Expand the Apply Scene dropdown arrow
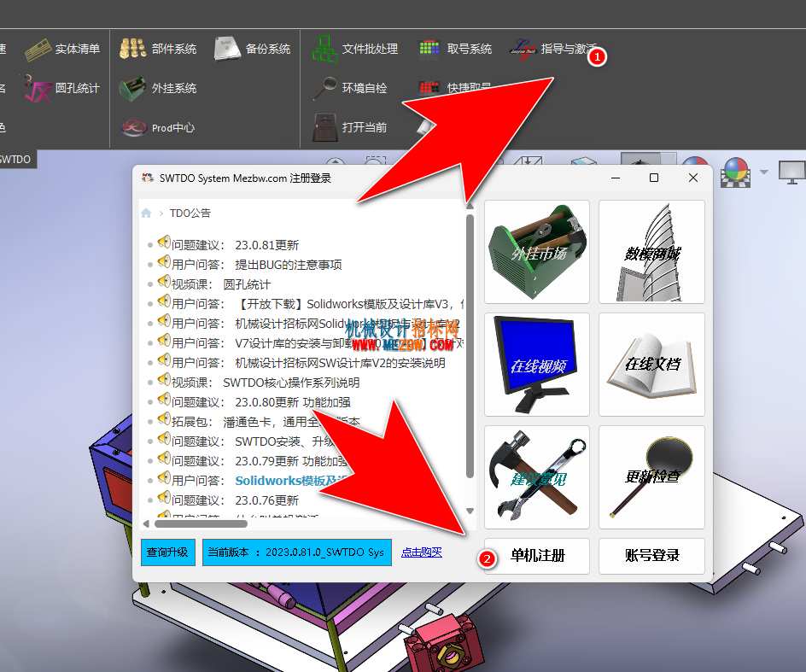 (x=764, y=172)
